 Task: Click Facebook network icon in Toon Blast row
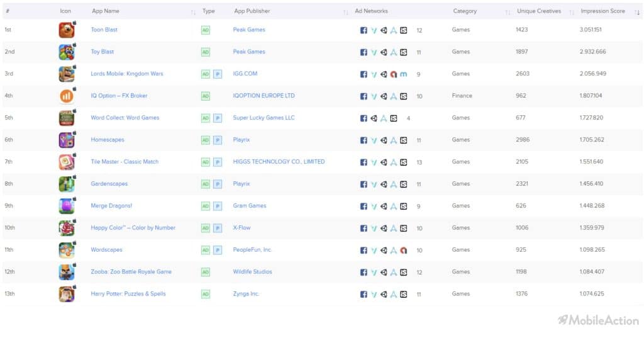364,30
